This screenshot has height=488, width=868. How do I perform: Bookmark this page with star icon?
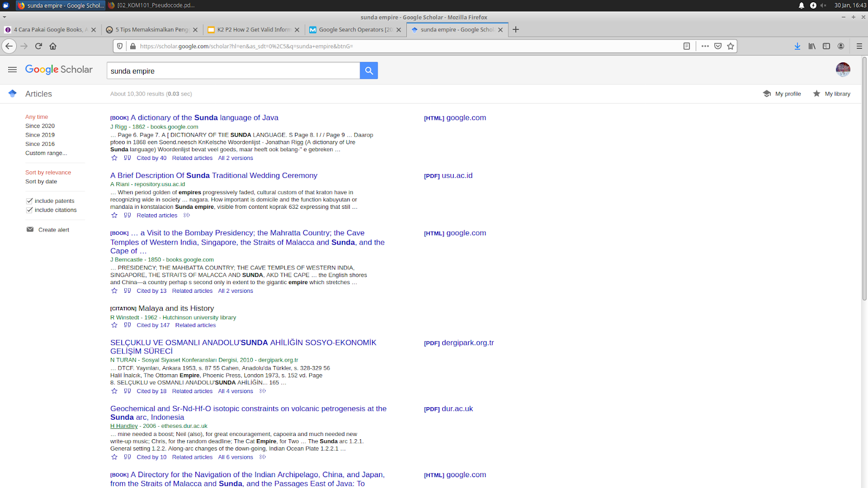(x=731, y=46)
